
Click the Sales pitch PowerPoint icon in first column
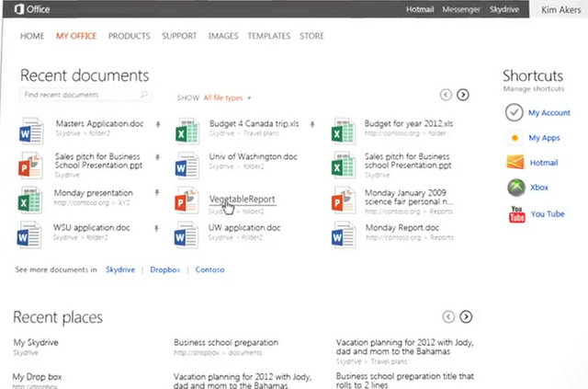30,166
